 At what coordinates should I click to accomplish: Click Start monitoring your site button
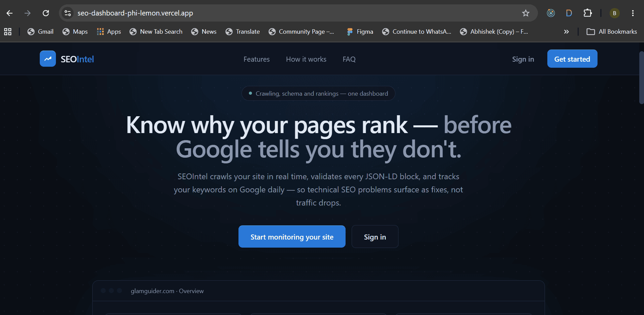292,237
